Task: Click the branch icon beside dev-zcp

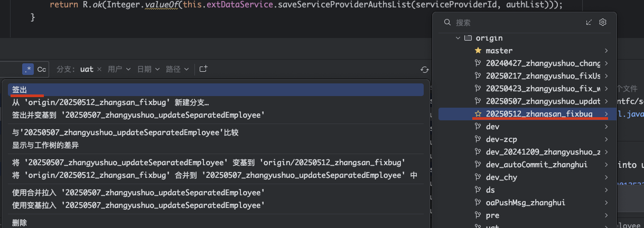Action: [478, 139]
